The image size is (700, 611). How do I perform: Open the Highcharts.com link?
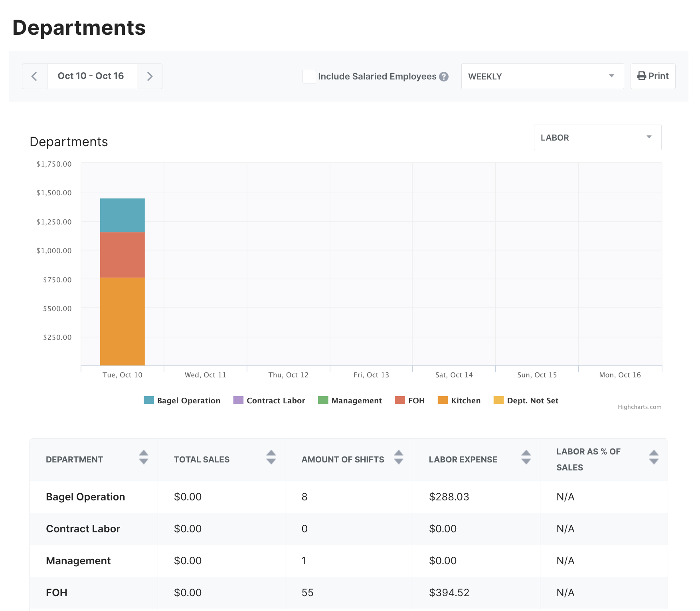(639, 407)
